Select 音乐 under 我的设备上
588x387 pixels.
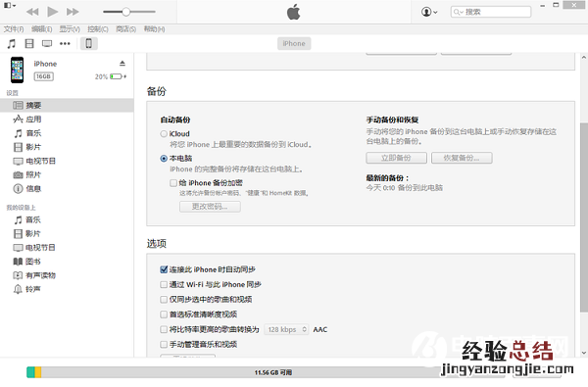coord(67,219)
